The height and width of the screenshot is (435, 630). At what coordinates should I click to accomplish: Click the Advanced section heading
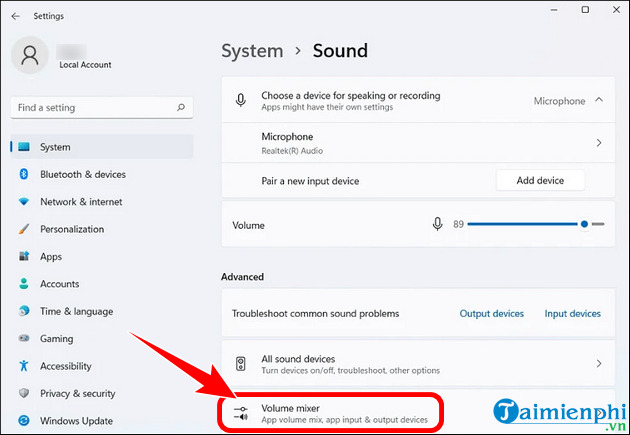pos(242,277)
